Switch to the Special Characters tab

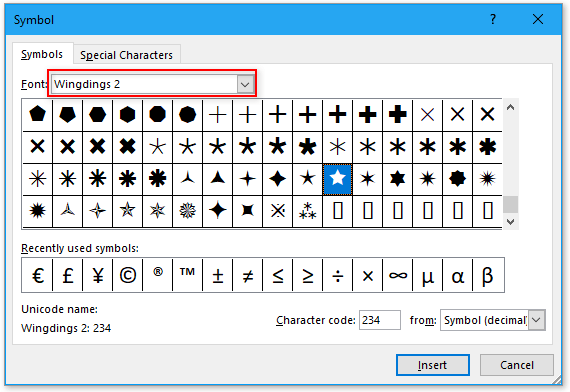point(126,55)
